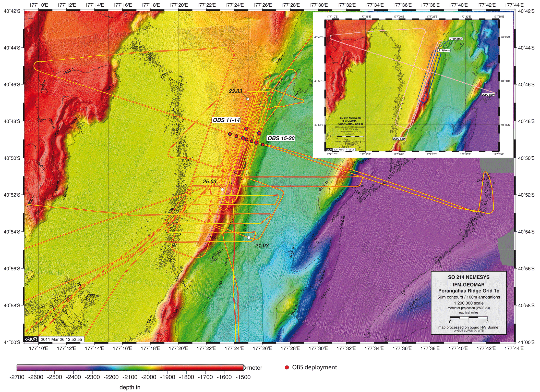This screenshot has height=392, width=540.
Task: Click the easternmost red OBS marker on the track
Action: pos(263,144)
